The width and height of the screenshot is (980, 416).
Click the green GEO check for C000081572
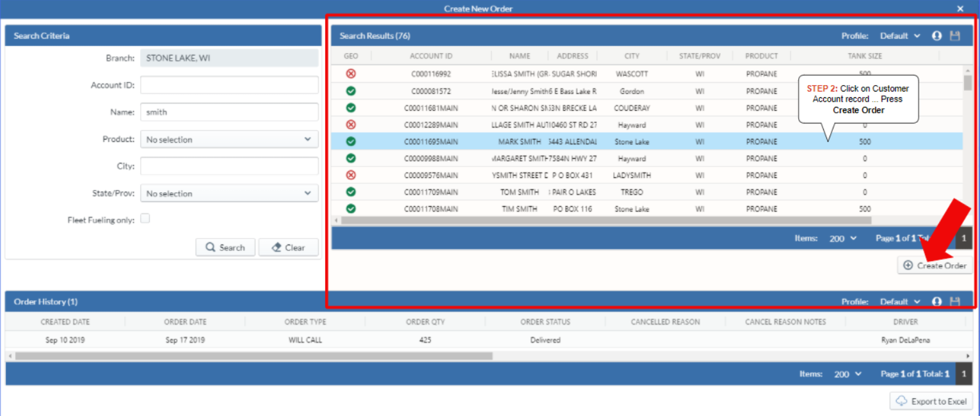[x=351, y=91]
